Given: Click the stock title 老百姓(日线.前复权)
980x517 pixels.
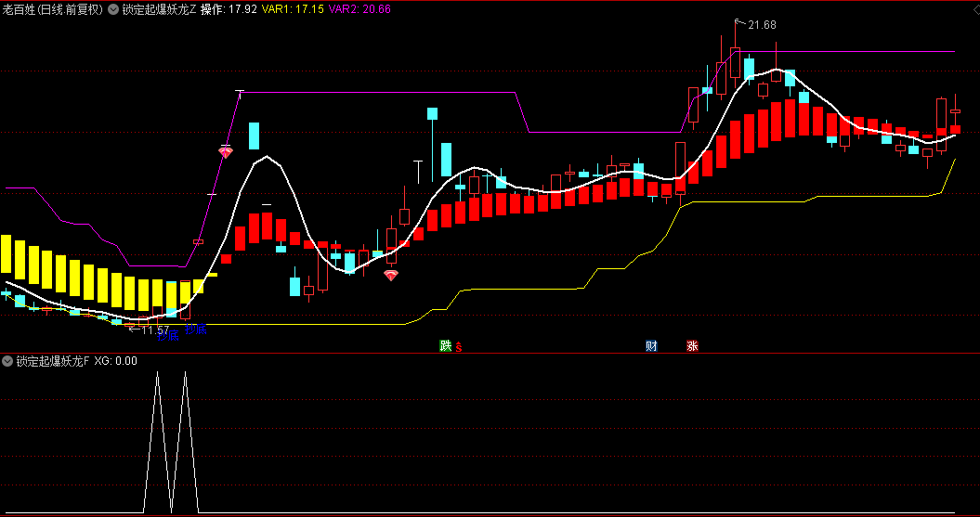Looking at the screenshot, I should 53,9.
